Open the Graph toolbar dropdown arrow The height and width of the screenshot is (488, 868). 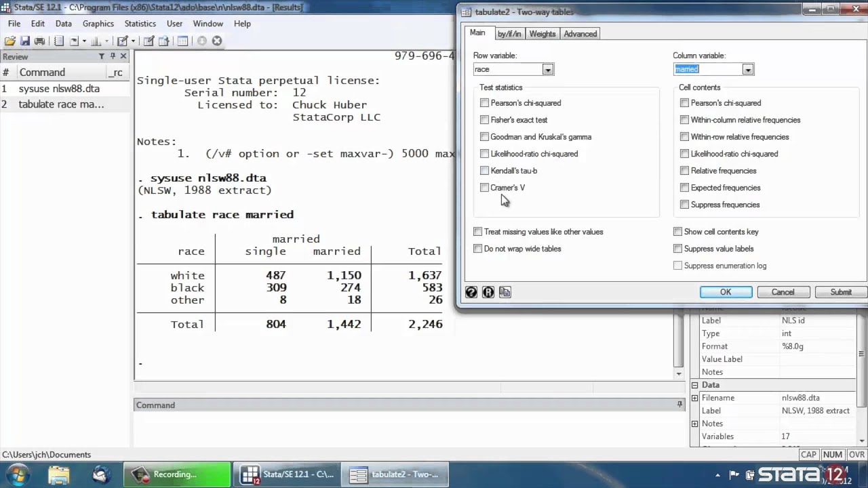point(106,41)
